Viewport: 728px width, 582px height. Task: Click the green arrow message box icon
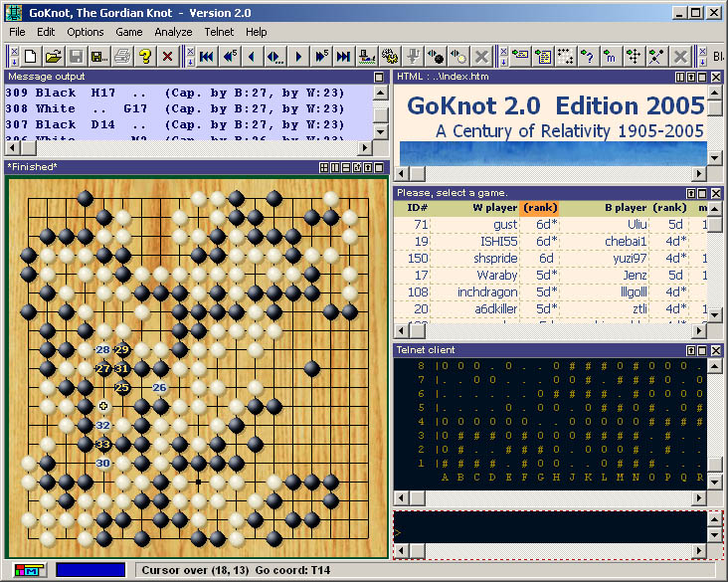pos(519,57)
